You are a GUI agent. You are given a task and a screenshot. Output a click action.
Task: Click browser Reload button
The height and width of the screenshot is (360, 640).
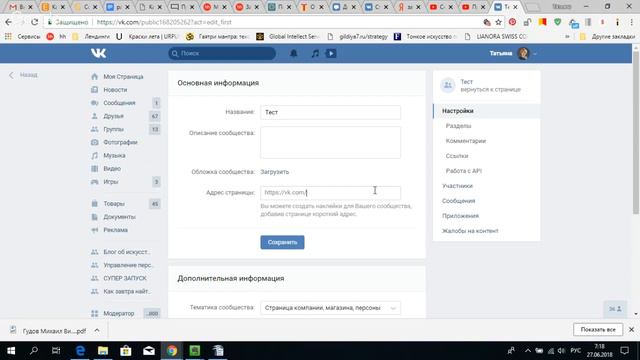[35, 22]
